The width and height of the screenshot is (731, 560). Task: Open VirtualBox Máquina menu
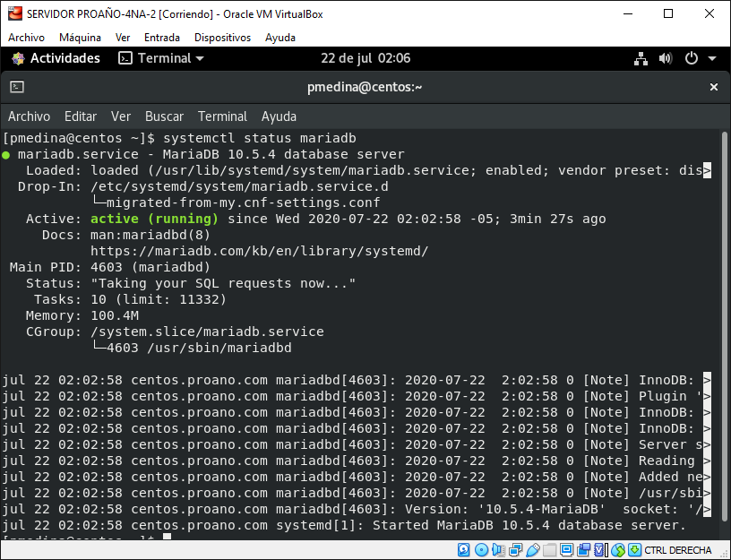pyautogui.click(x=81, y=38)
